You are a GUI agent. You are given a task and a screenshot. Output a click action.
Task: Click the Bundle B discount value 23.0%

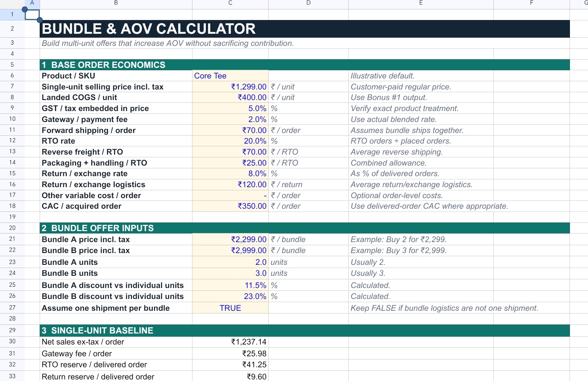[255, 296]
